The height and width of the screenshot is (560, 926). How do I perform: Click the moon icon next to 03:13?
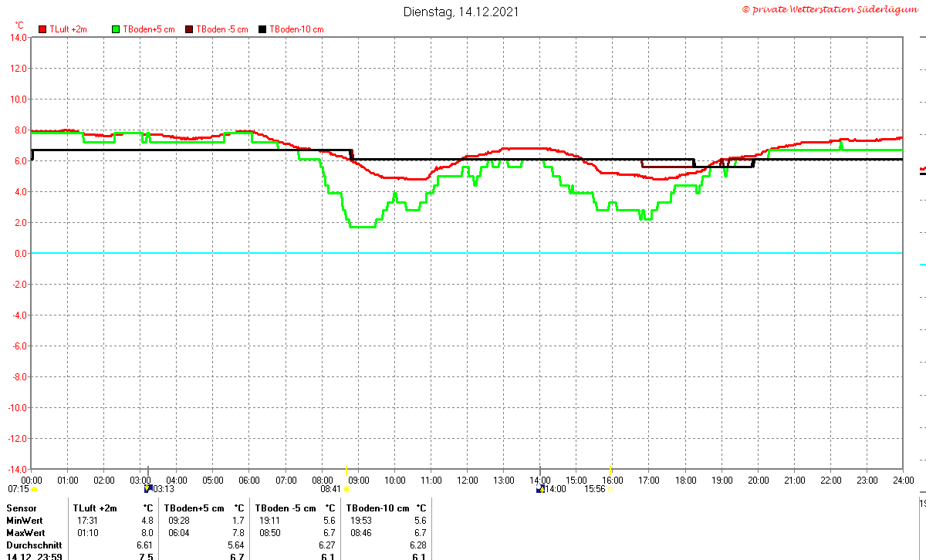click(148, 488)
